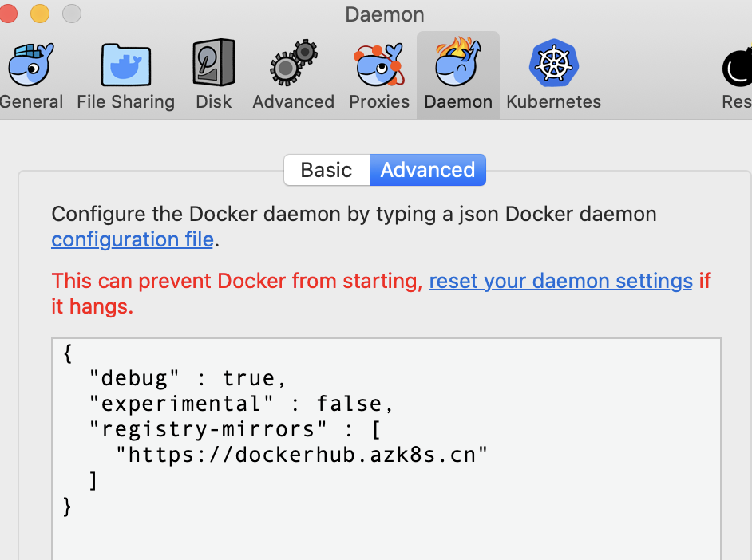Minimize the window with yellow button
This screenshot has width=752, height=560.
click(39, 14)
